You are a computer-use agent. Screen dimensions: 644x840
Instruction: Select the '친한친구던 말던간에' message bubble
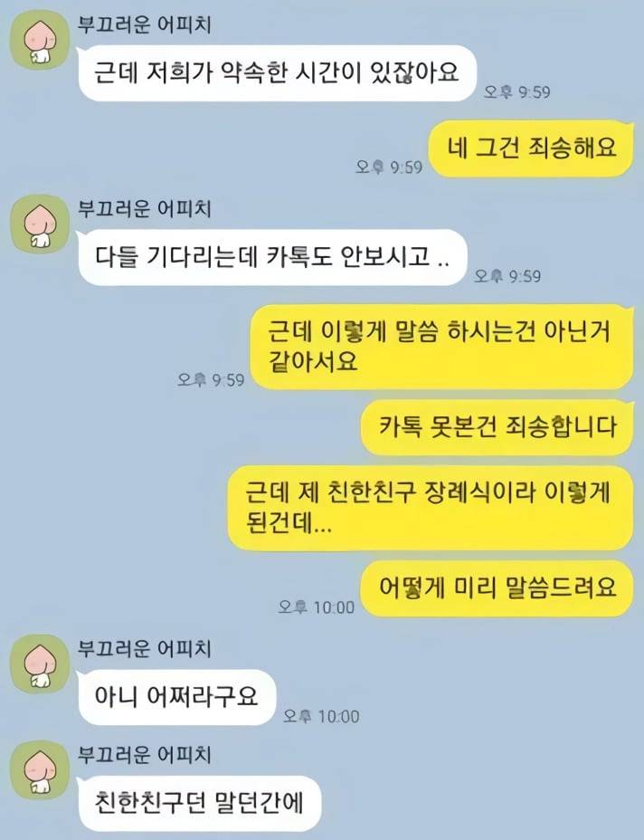(x=199, y=803)
